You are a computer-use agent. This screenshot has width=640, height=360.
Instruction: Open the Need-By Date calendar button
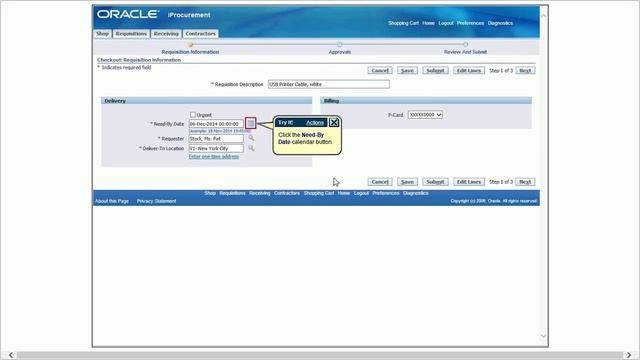point(251,123)
